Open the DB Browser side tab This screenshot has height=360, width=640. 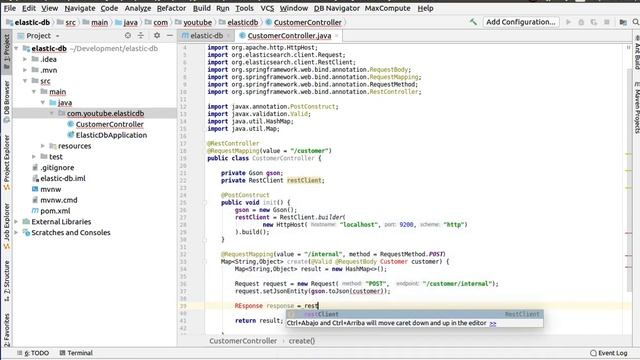[6, 101]
